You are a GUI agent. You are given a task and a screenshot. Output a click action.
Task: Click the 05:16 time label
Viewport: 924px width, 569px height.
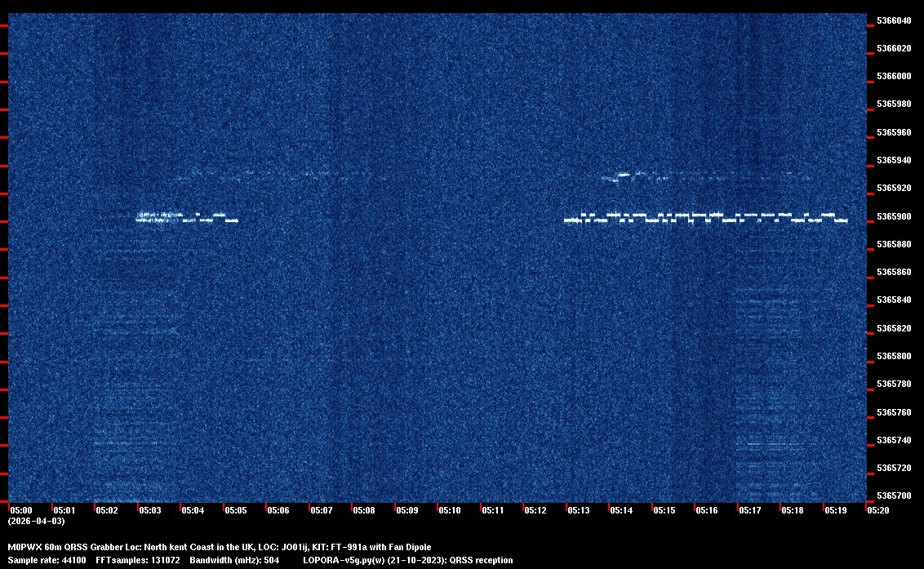(707, 510)
